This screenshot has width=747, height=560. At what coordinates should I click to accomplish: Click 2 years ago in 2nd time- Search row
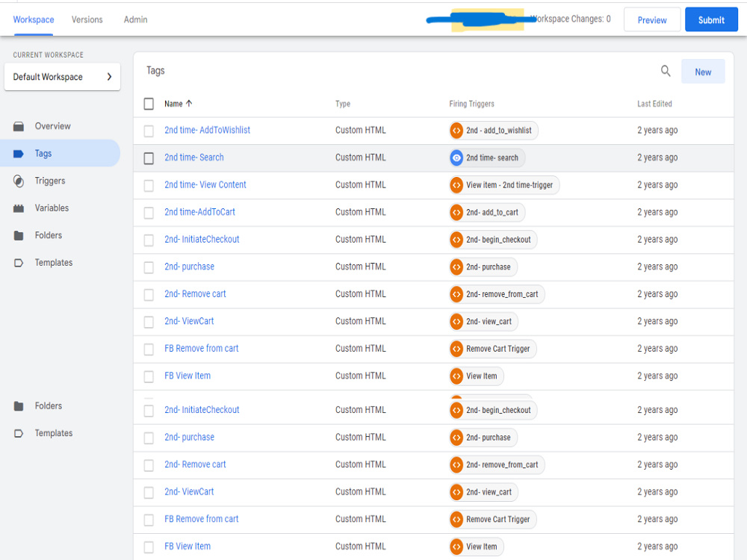657,157
